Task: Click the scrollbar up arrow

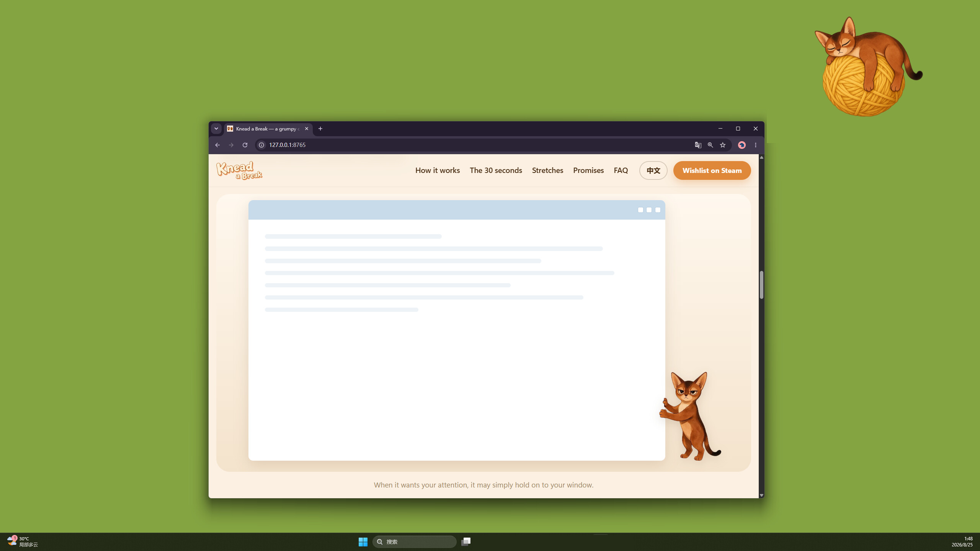Action: 761,157
